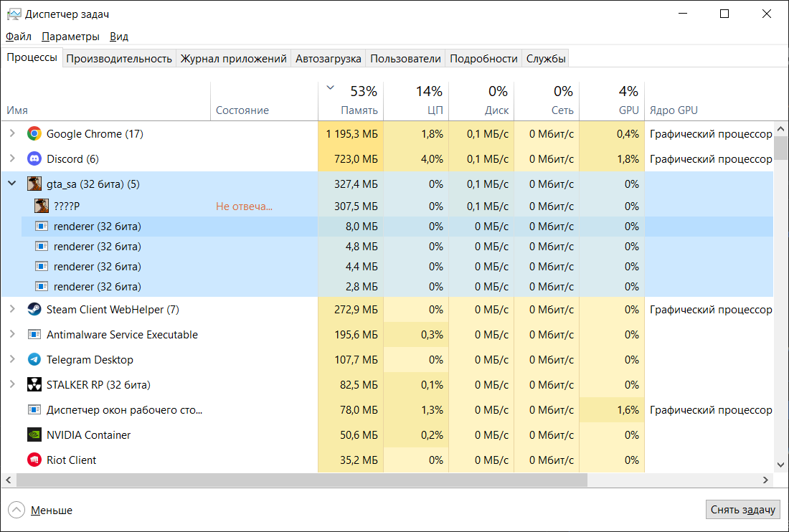Image resolution: width=789 pixels, height=532 pixels.
Task: Open the Параметры menu
Action: coord(70,36)
